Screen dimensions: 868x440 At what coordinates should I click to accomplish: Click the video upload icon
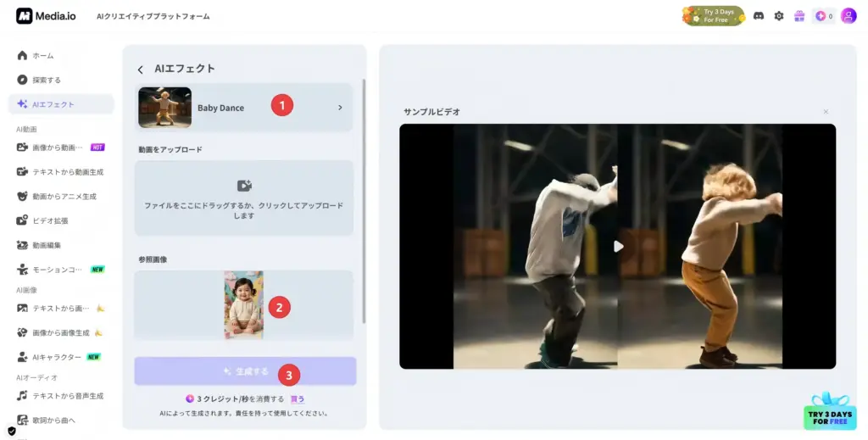tap(244, 186)
